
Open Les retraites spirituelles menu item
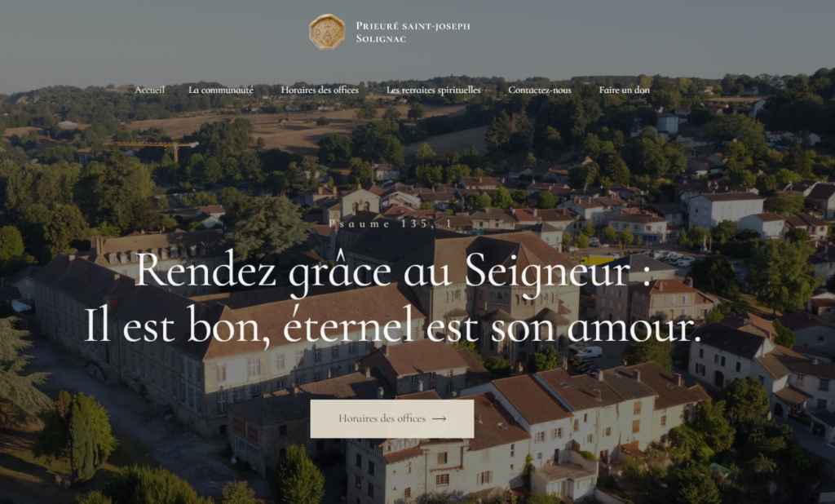(434, 90)
